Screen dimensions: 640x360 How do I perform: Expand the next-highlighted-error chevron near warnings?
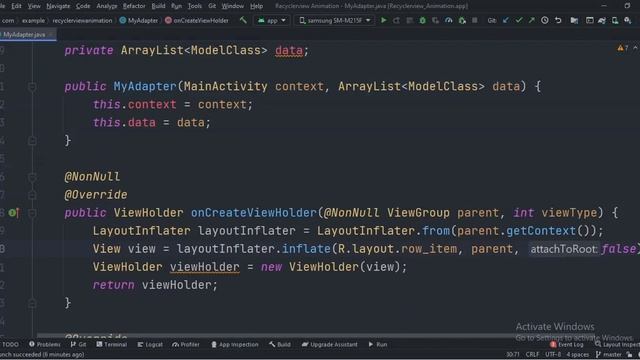636,48
